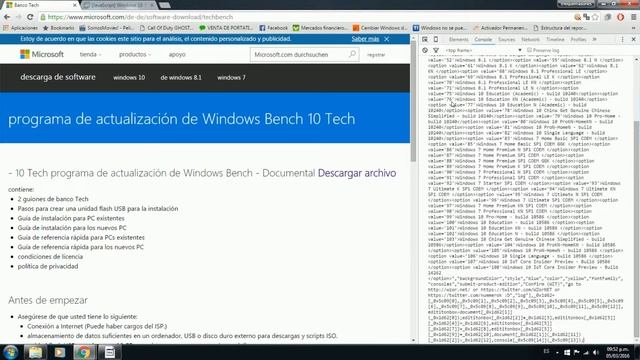This screenshot has width=640, height=360.
Task: Select the DevTools inspect element icon
Action: point(425,39)
